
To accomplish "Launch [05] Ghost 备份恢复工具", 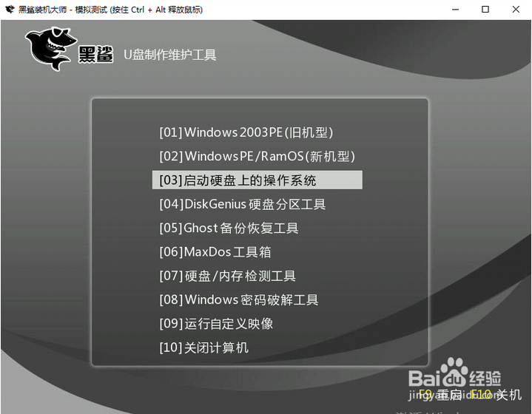I will (229, 228).
